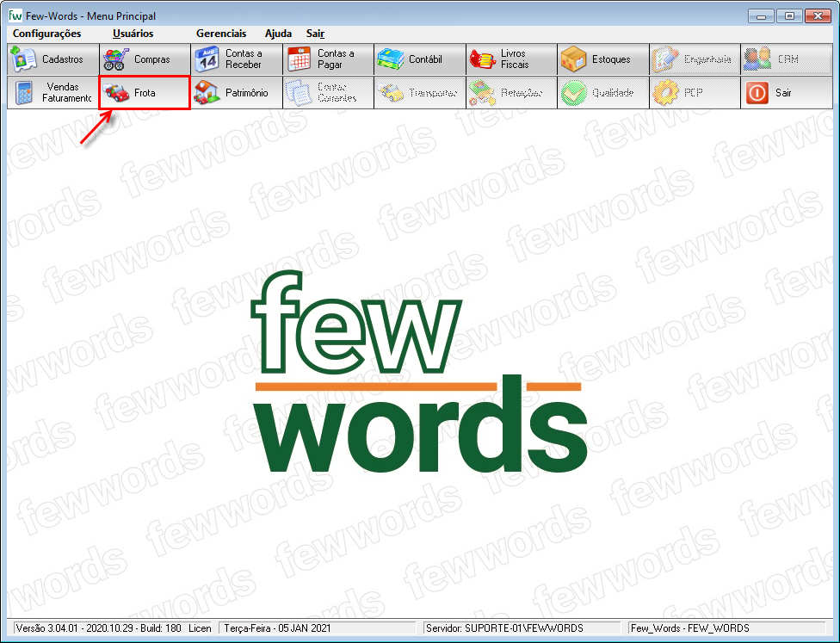Open the Gerenciais menu

click(x=221, y=34)
